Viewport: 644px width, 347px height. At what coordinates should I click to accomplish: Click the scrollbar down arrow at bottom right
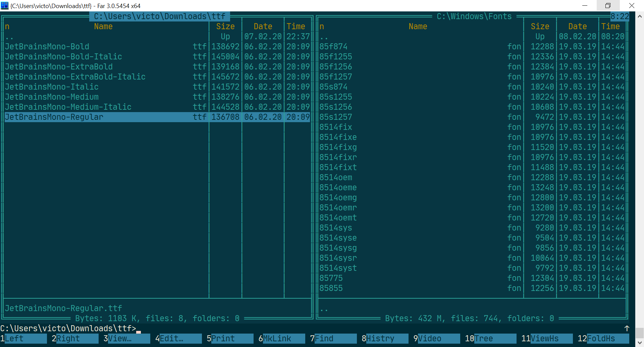[x=640, y=343]
